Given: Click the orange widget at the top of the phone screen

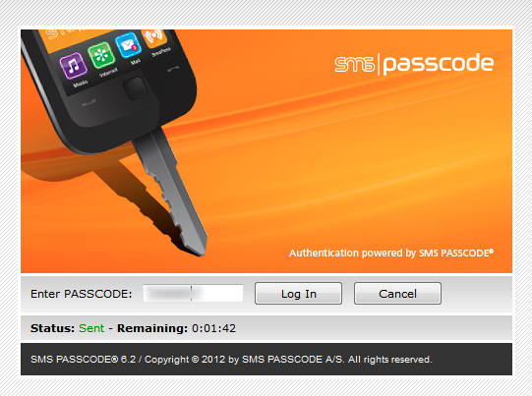Looking at the screenshot, I should click(77, 38).
